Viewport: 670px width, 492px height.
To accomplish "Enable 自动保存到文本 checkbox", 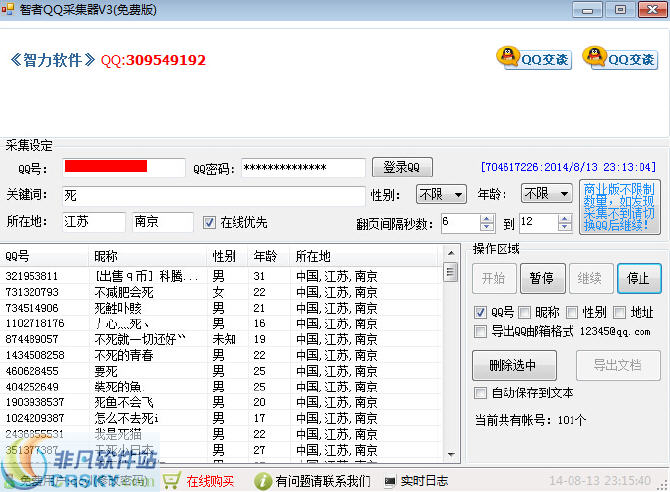I will [480, 393].
